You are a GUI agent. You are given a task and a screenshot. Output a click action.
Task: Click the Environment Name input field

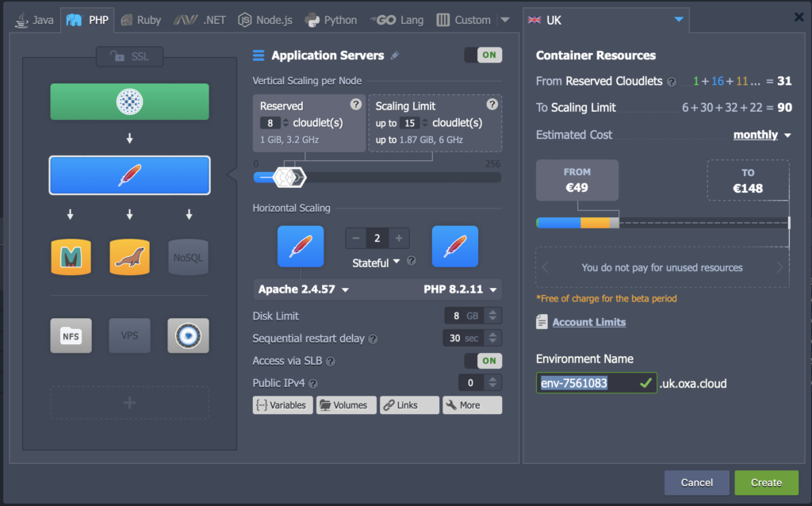587,383
